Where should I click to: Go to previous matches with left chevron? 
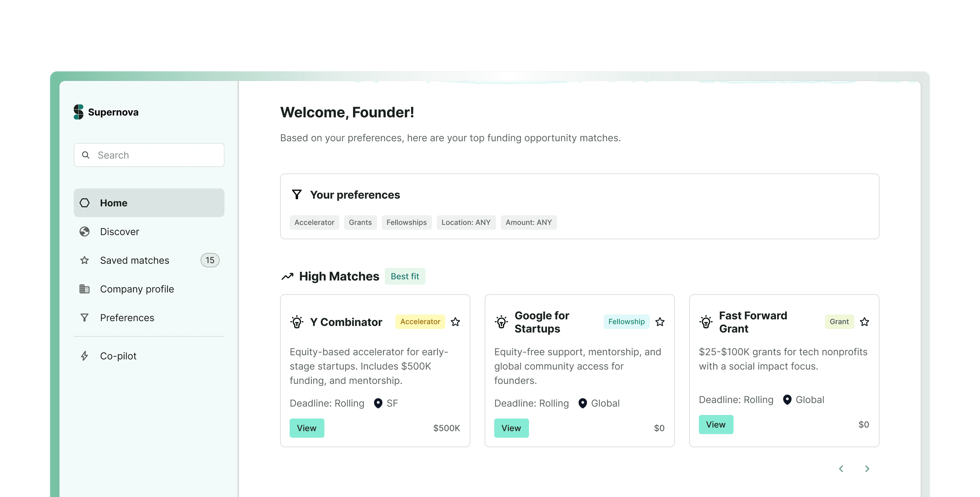point(841,469)
